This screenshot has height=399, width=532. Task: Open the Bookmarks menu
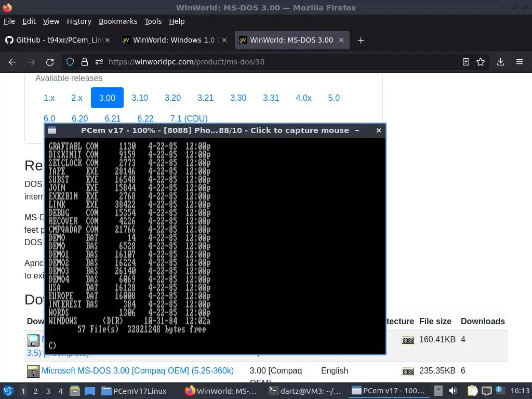point(118,21)
